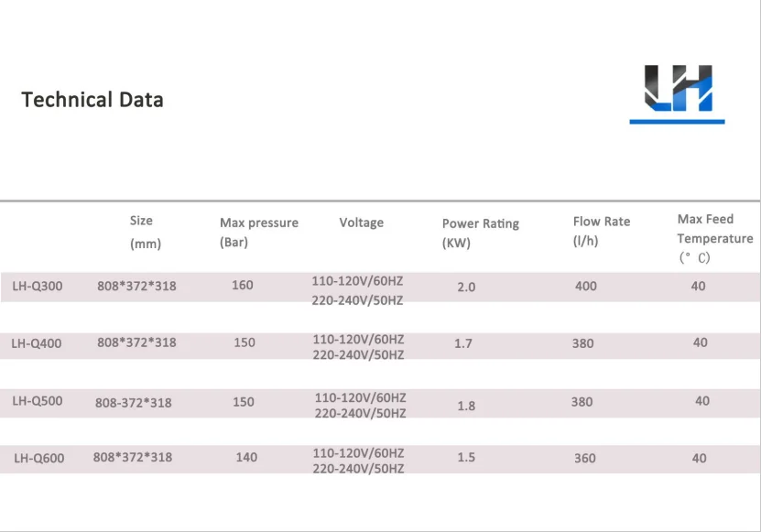Click the 160 bar max pressure value
761x532 pixels.
(x=243, y=286)
